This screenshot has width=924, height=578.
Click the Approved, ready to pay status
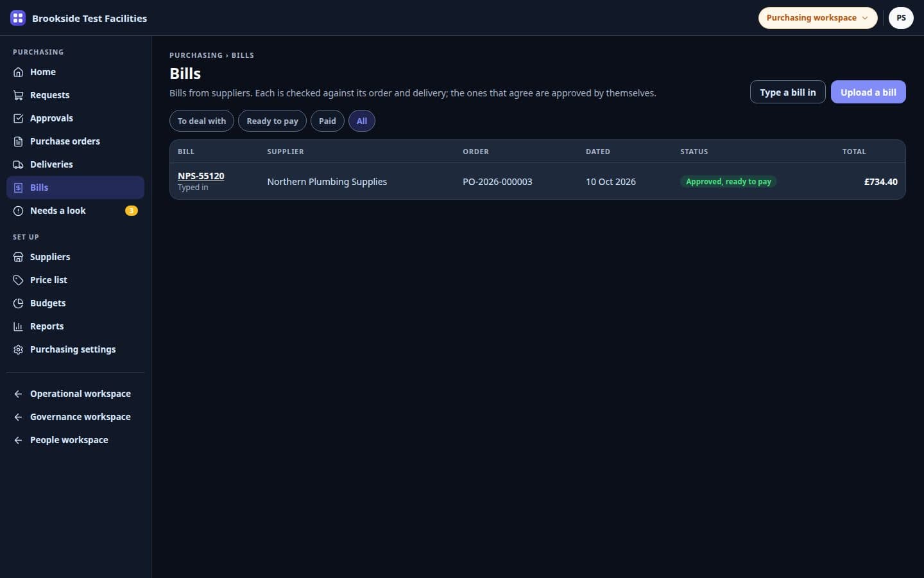click(728, 182)
